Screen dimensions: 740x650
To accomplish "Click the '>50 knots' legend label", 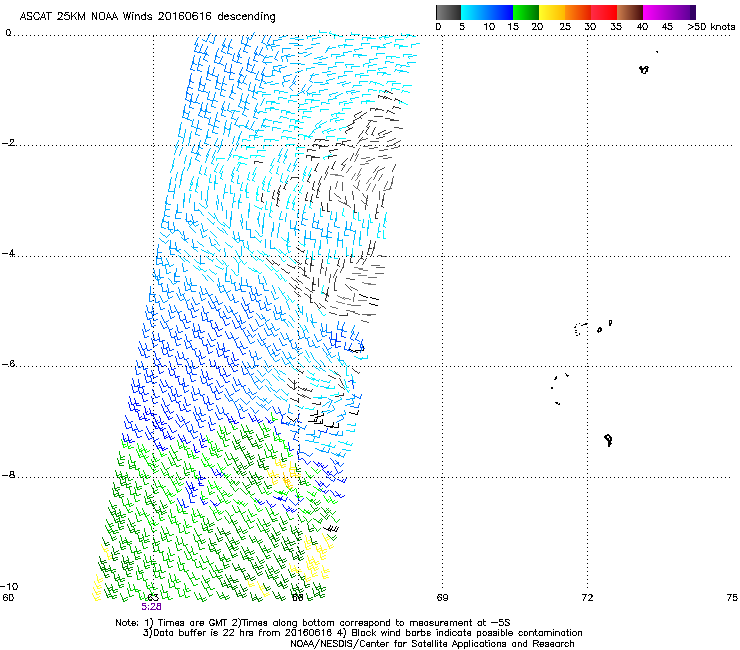I will pos(711,27).
